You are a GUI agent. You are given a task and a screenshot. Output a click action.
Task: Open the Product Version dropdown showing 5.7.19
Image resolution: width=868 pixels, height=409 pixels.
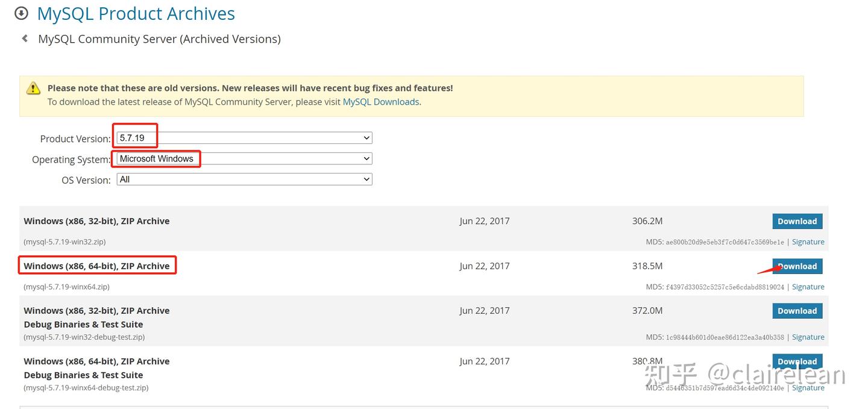pos(244,138)
